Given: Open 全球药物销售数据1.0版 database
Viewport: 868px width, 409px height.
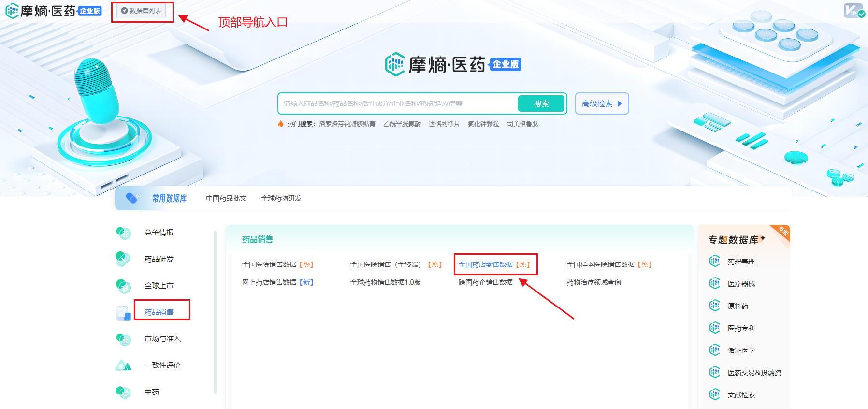Looking at the screenshot, I should click(x=386, y=282).
